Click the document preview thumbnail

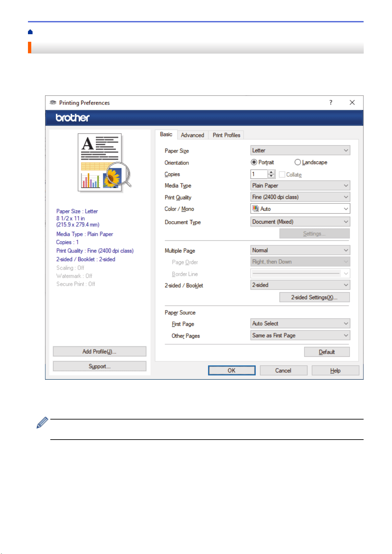(x=104, y=163)
